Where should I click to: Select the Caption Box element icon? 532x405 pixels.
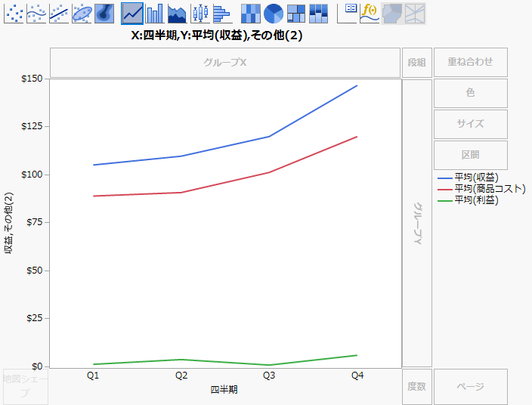(347, 14)
